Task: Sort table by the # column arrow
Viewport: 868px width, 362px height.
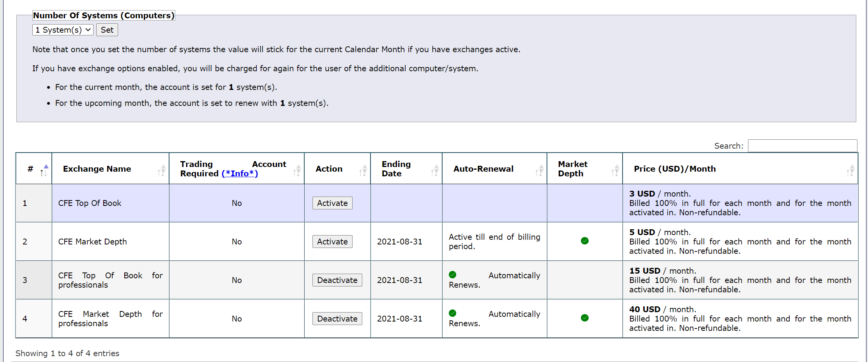Action: pos(44,170)
